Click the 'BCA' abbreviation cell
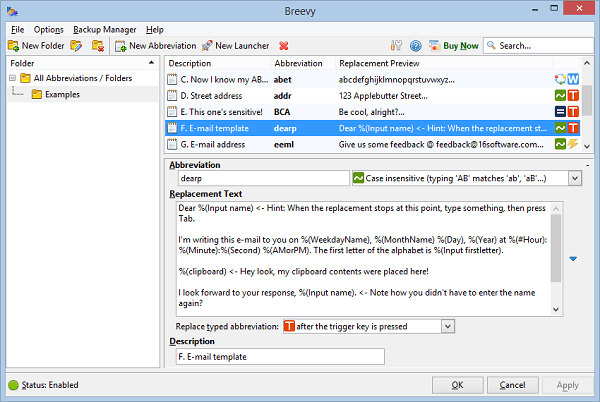The image size is (600, 402). [282, 112]
